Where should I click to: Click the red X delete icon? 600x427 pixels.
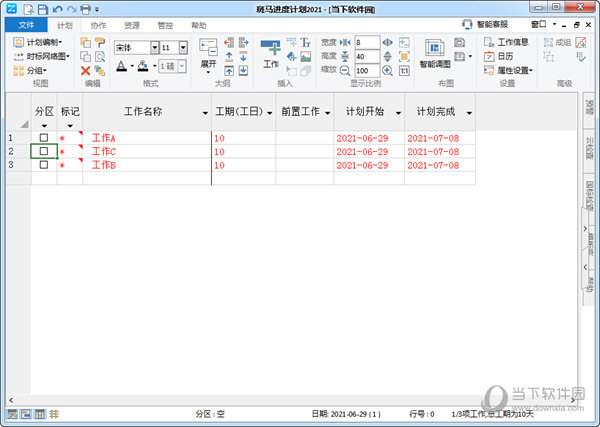pos(85,71)
